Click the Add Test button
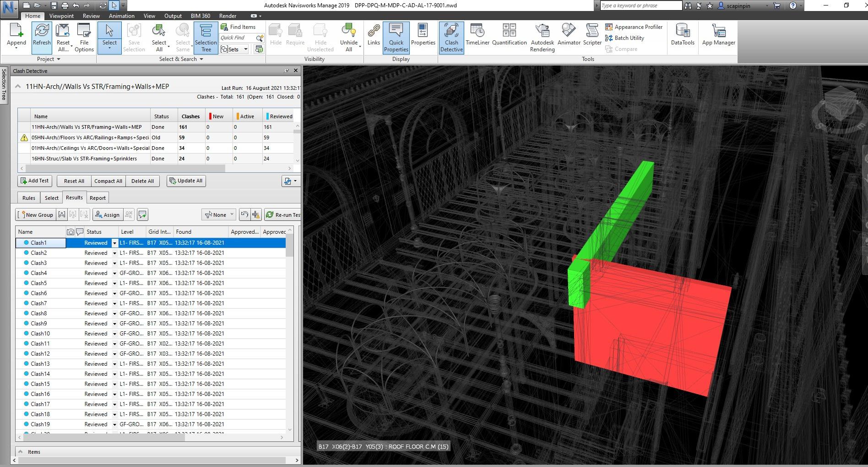868x467 pixels. (x=35, y=181)
